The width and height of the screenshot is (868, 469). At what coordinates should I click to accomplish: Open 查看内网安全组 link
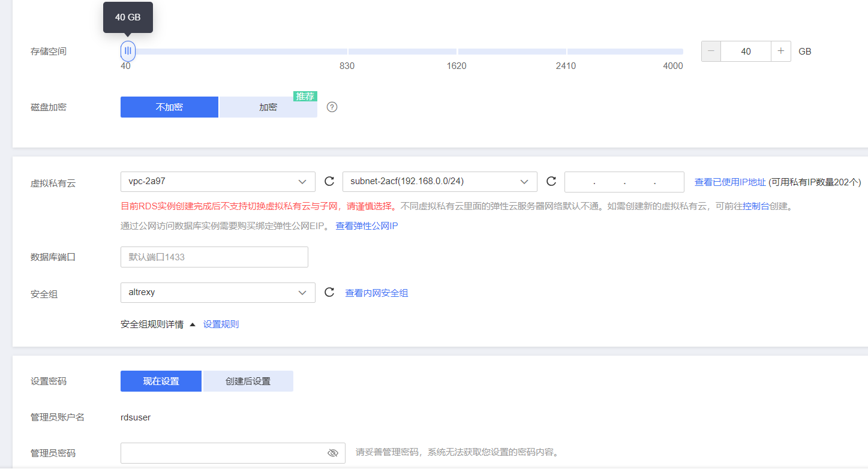point(377,293)
